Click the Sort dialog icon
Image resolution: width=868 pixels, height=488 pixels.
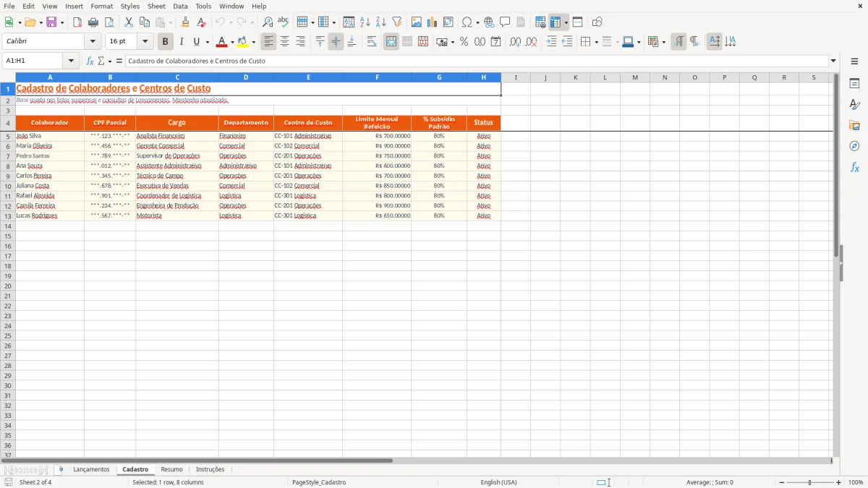[349, 22]
